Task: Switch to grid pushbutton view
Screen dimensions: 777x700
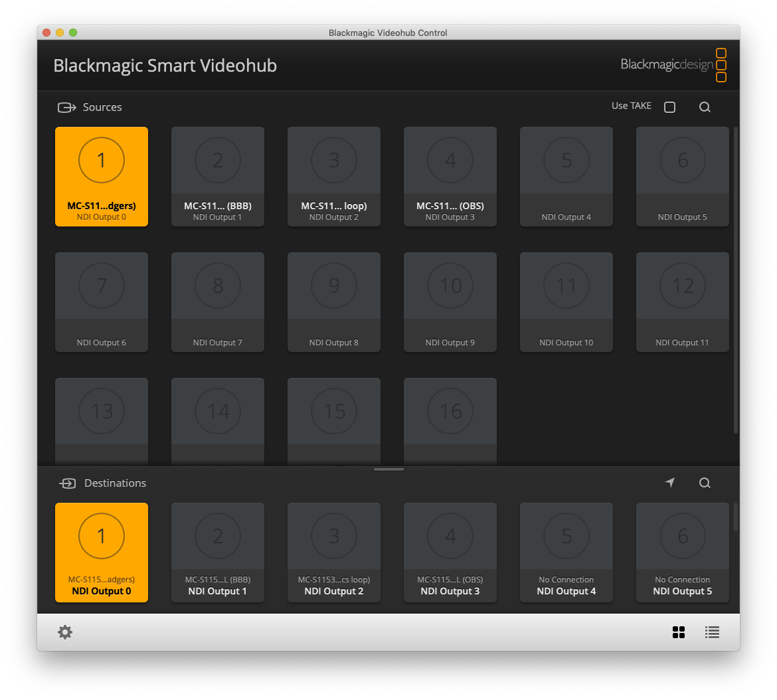Action: (x=679, y=632)
